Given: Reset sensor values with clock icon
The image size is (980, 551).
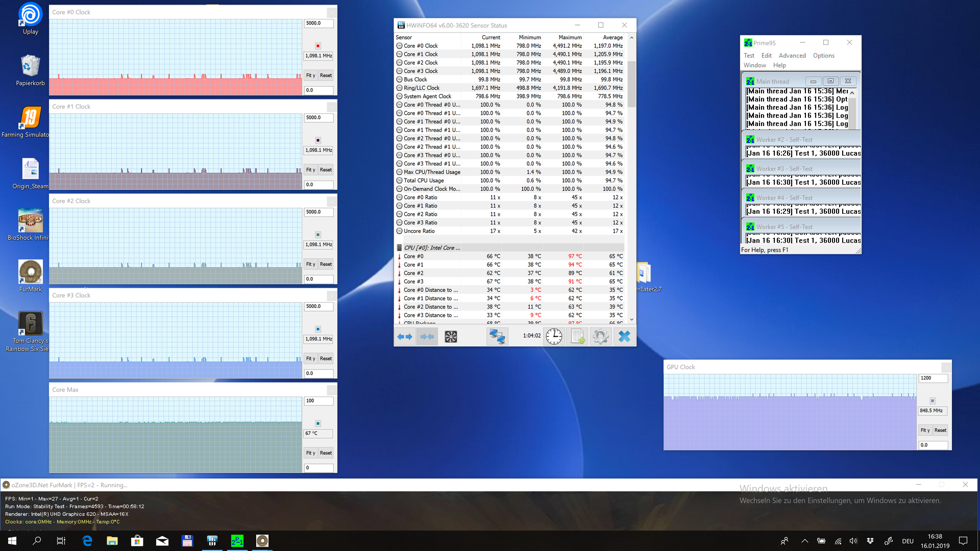Looking at the screenshot, I should point(554,337).
